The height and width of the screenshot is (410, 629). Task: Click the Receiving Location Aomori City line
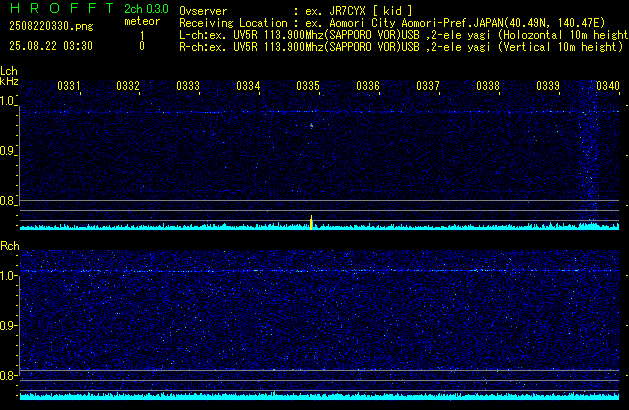[x=392, y=23]
